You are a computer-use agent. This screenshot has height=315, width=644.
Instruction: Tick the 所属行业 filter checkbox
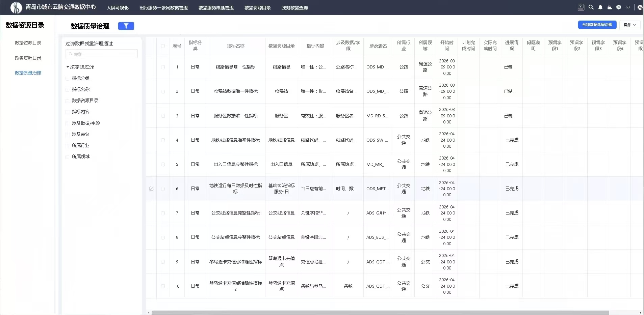[x=67, y=145]
